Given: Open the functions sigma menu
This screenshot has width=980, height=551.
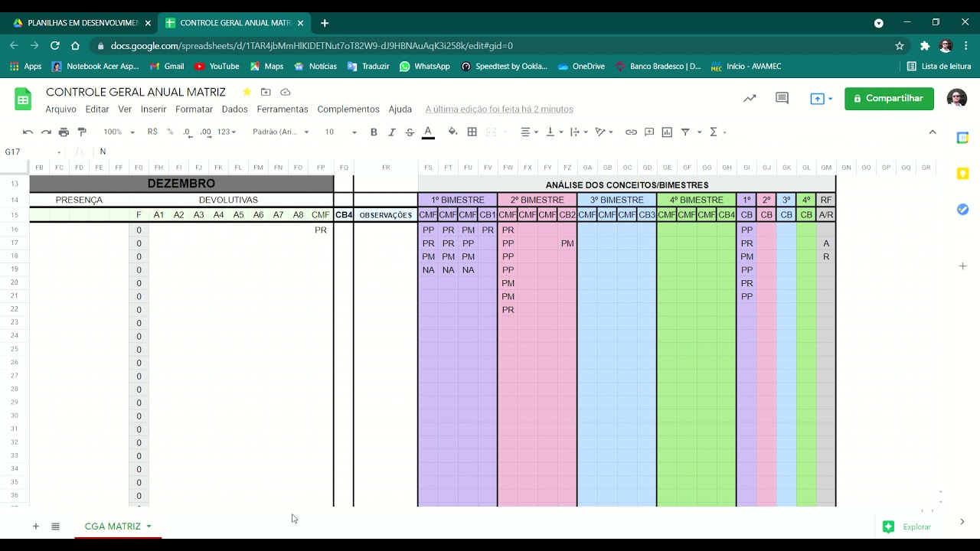Looking at the screenshot, I should (x=717, y=132).
